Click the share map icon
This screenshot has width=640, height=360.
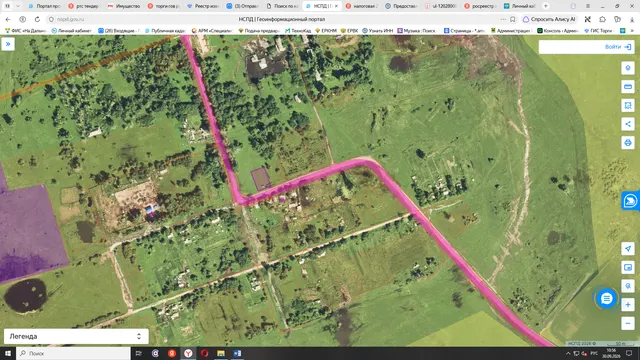coord(628,124)
